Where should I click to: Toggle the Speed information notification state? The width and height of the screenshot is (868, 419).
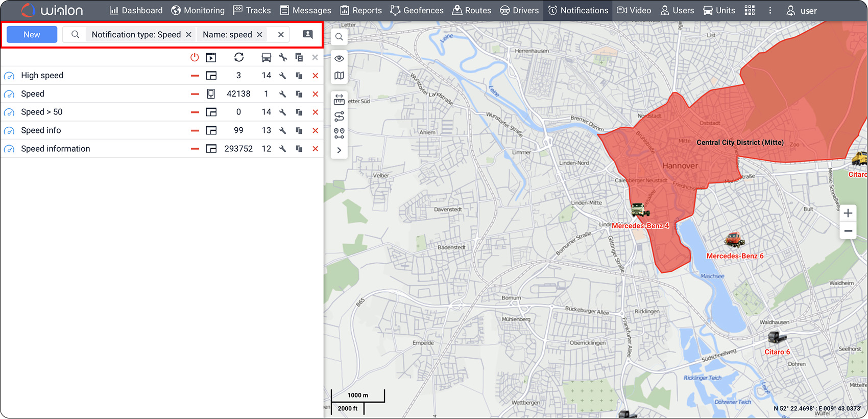(195, 149)
